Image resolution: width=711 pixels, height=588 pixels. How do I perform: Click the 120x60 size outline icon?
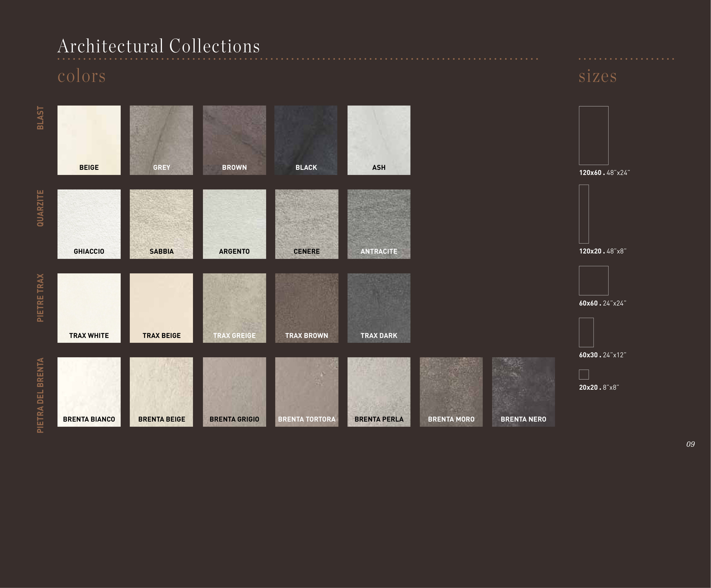593,135
